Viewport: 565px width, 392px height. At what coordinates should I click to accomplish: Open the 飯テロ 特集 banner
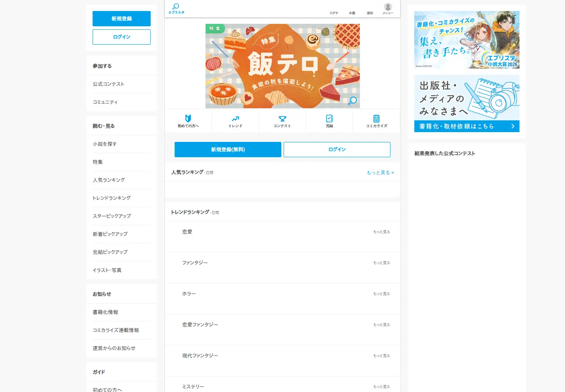[x=282, y=66]
